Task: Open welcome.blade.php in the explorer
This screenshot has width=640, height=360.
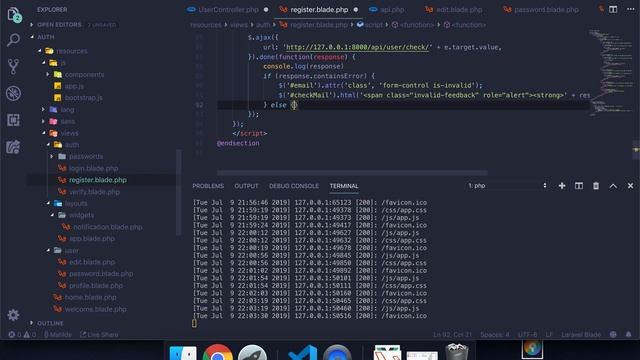Action: coord(95,309)
